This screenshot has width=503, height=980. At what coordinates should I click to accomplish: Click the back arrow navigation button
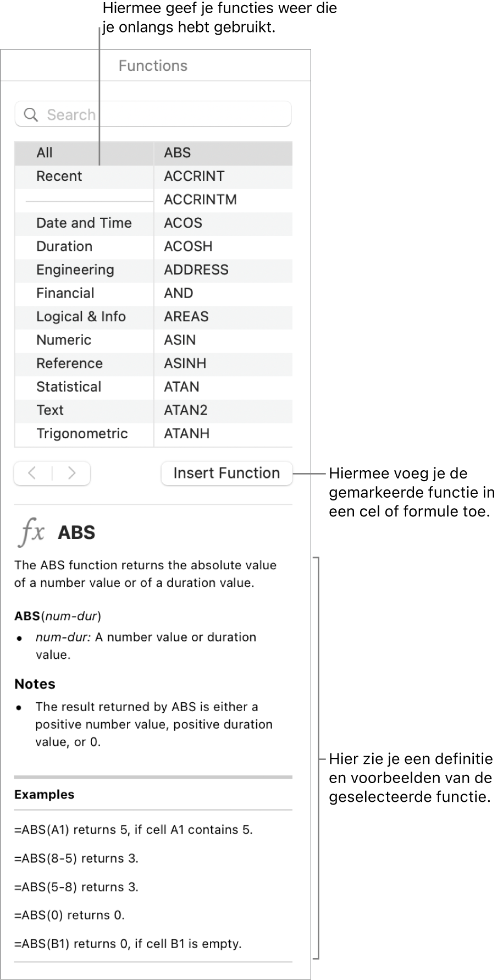click(33, 473)
